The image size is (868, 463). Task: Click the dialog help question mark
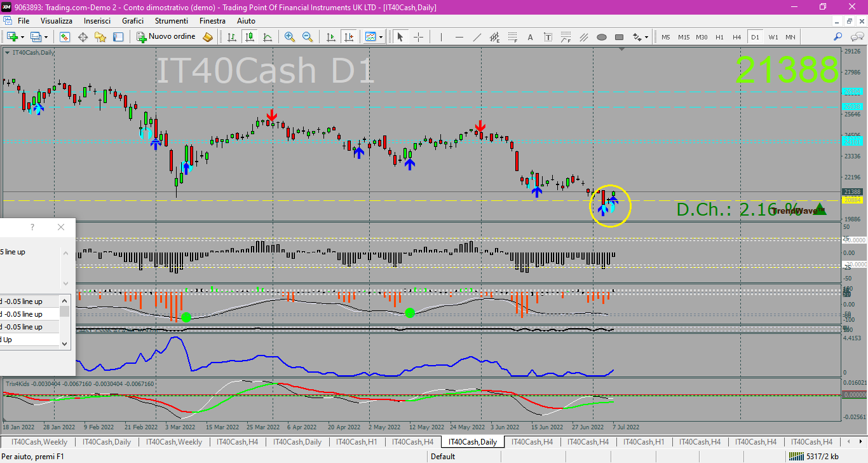coord(32,227)
